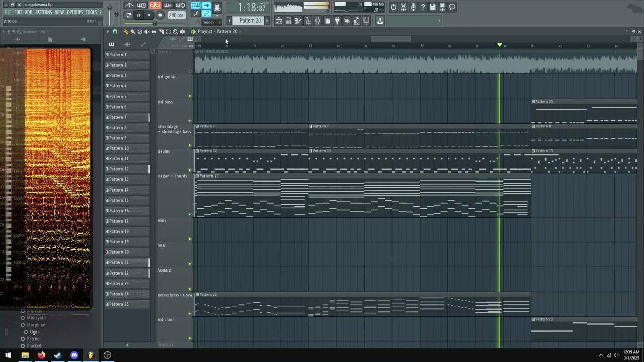Stop playback with the stop button
Screen dimensions: 644x362
149,15
